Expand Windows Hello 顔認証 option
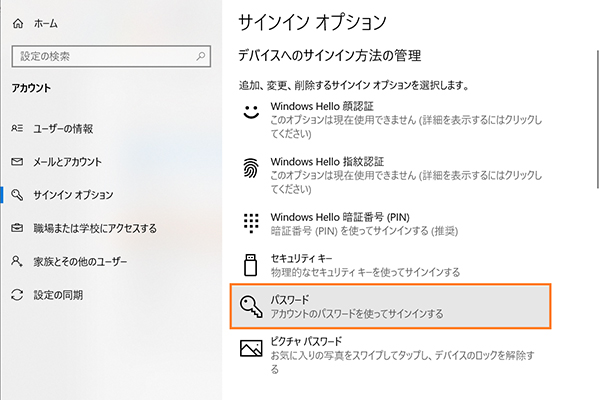 point(390,119)
